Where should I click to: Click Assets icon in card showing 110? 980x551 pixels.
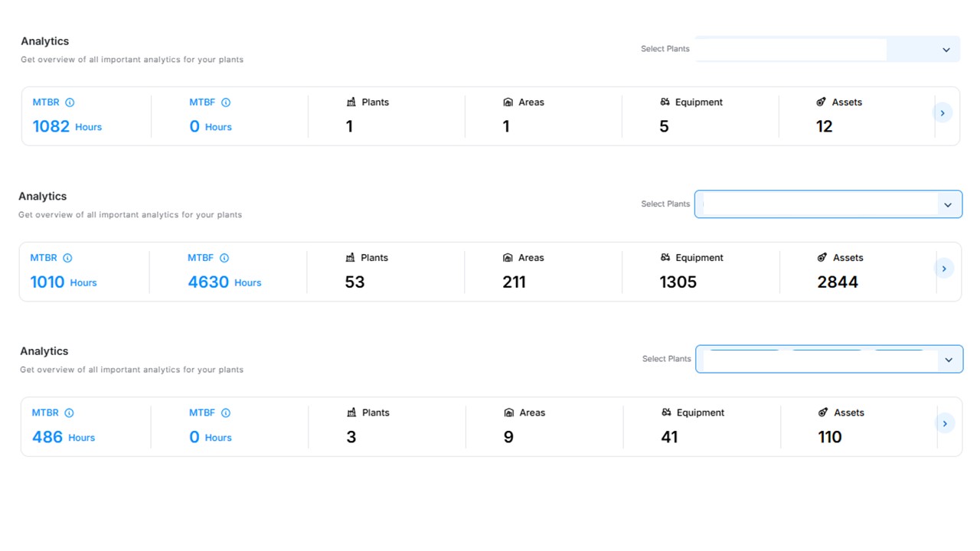click(823, 412)
